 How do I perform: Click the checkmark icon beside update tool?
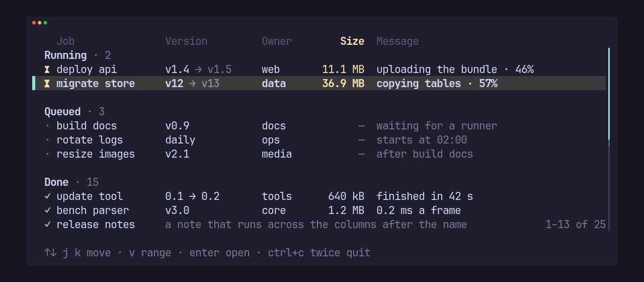pyautogui.click(x=47, y=196)
